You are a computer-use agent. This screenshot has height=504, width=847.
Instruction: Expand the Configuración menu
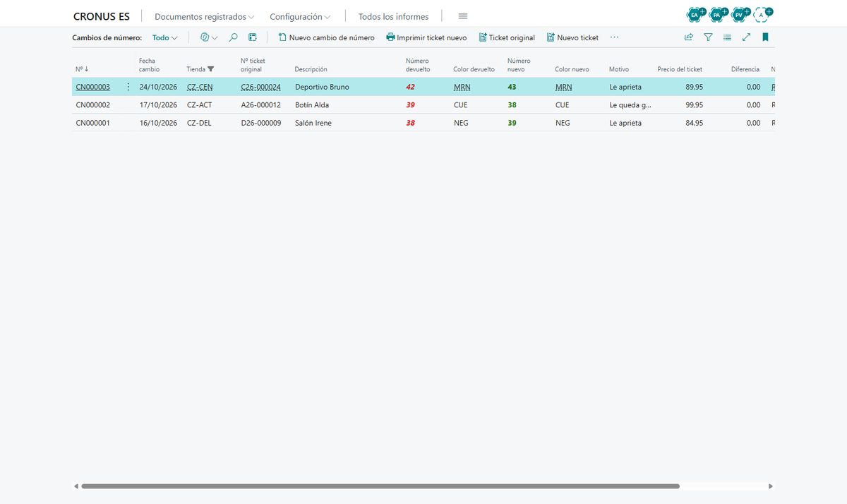click(300, 16)
